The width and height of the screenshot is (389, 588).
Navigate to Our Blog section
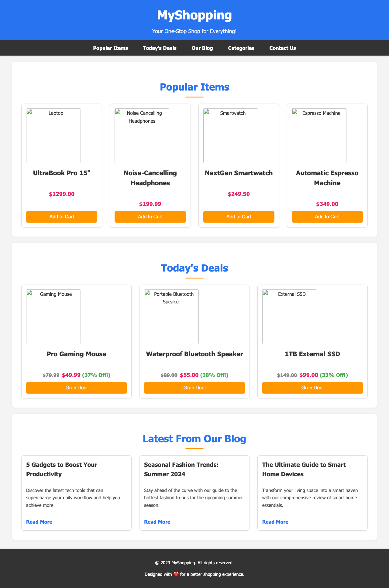click(x=202, y=48)
